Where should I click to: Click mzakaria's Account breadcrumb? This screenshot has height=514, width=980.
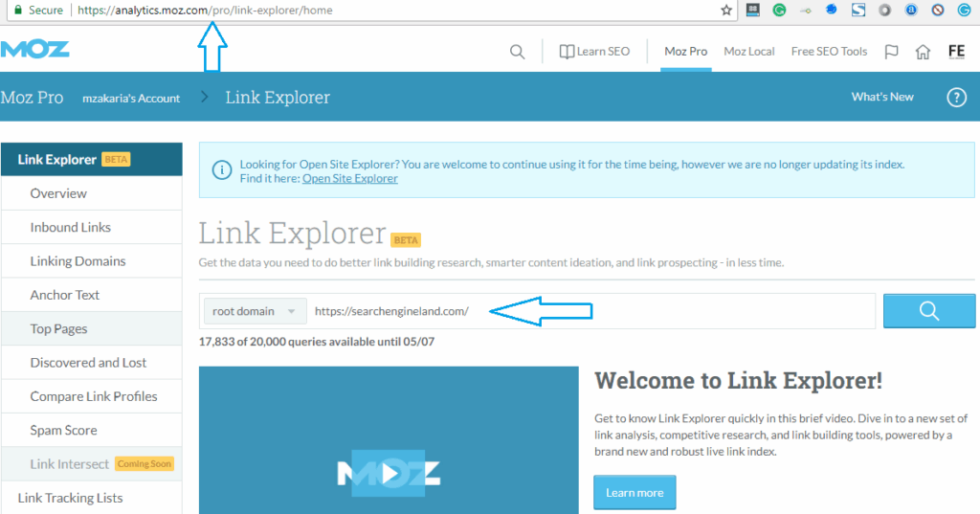tap(131, 99)
